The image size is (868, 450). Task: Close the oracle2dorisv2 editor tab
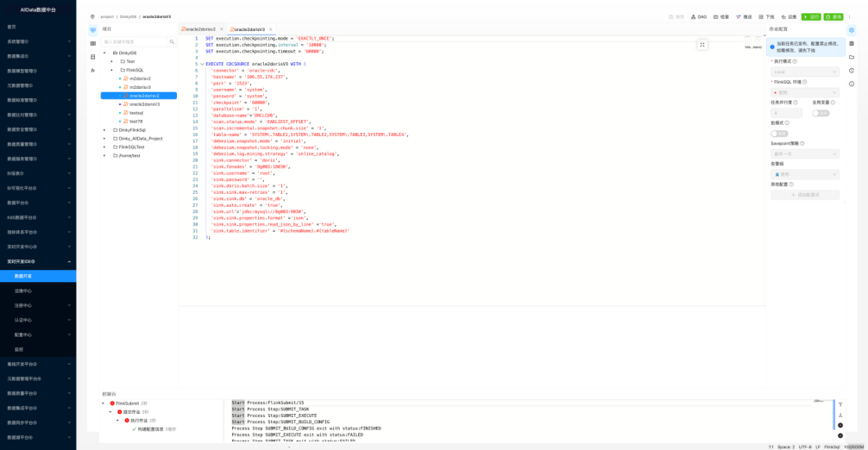tap(222, 28)
